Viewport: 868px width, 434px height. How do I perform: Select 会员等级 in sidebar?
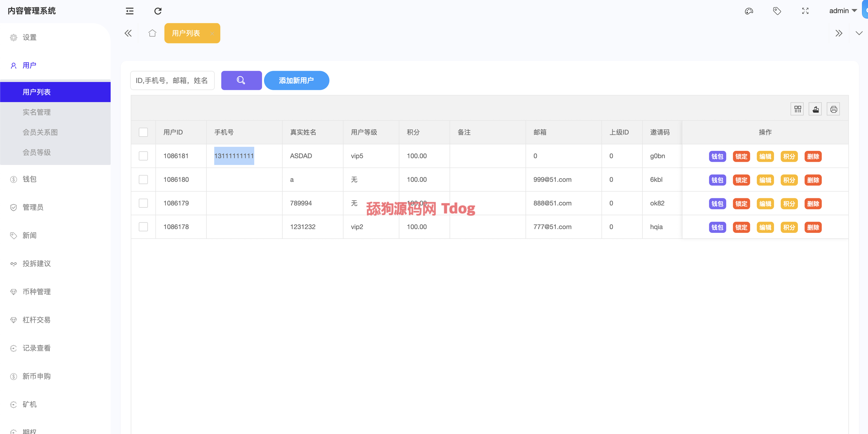[x=36, y=152]
